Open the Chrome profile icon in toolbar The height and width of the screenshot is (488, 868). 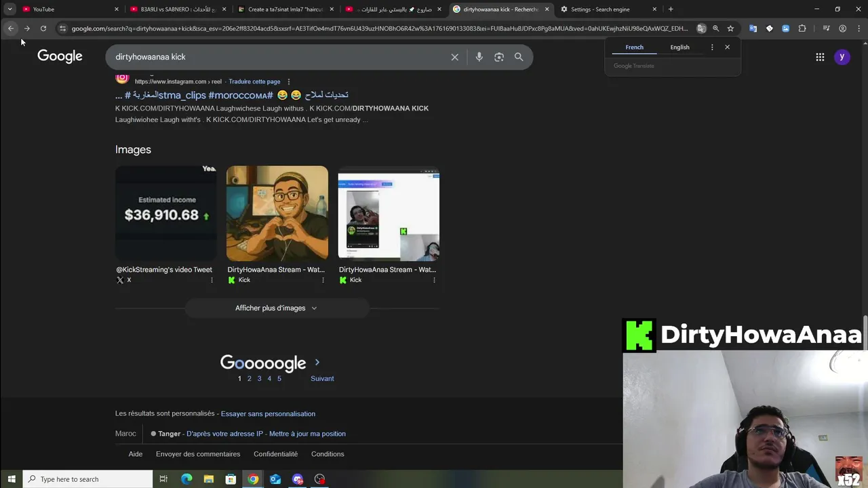pyautogui.click(x=842, y=28)
